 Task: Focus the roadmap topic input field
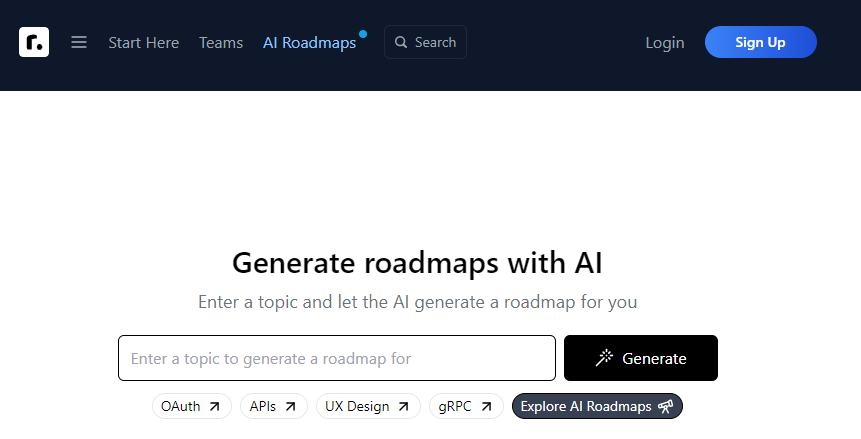pos(336,358)
